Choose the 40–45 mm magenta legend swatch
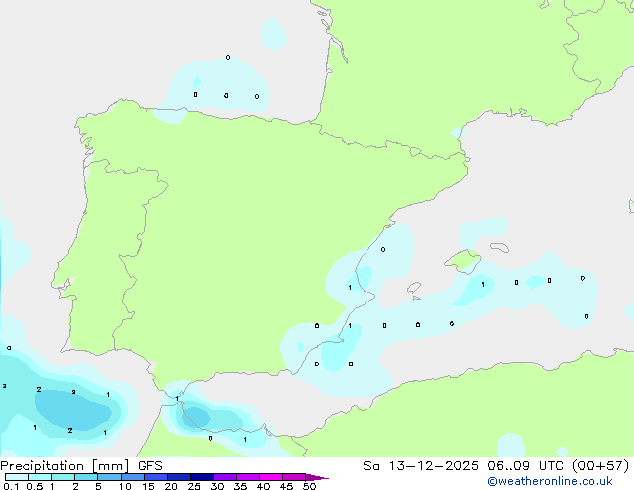The height and width of the screenshot is (490, 634). click(x=271, y=477)
